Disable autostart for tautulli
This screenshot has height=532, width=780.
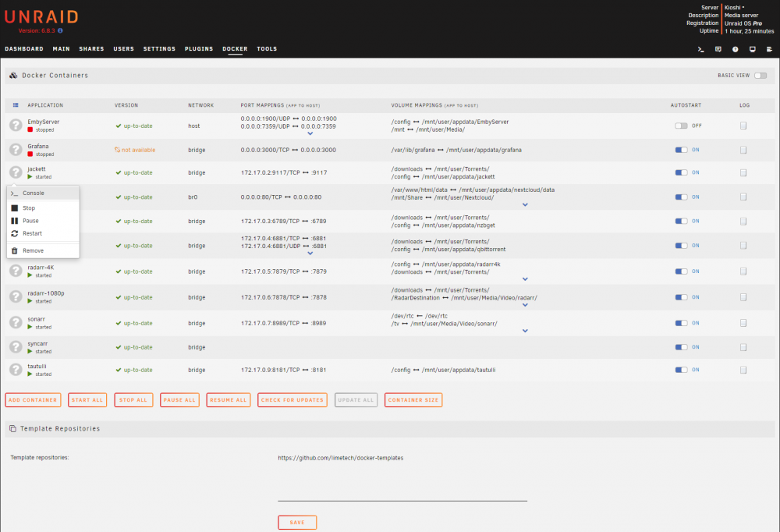click(681, 370)
